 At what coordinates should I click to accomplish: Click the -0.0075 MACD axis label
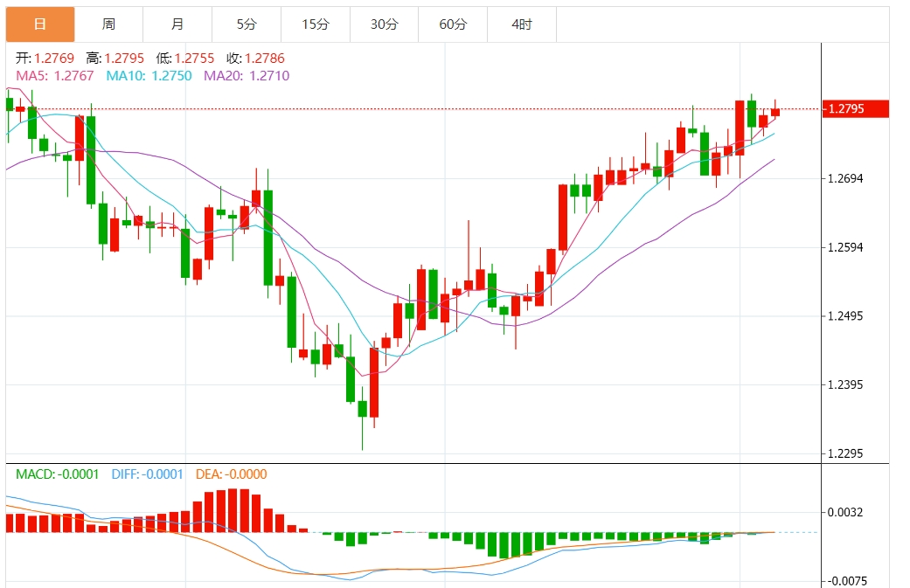(x=845, y=581)
